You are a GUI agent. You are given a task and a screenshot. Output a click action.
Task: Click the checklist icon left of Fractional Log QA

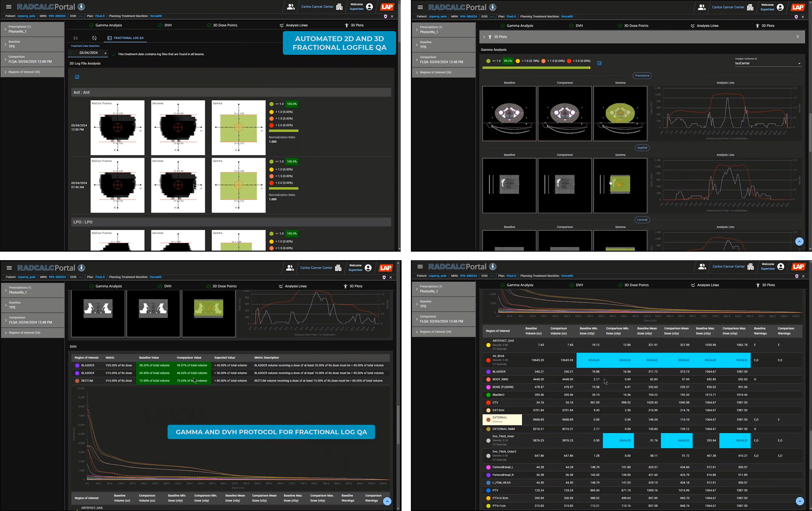point(76,38)
